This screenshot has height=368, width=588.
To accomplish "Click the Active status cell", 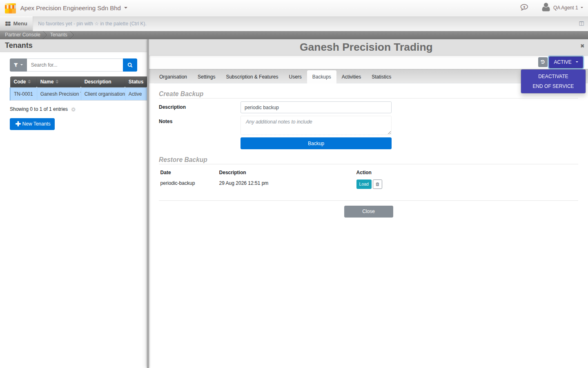I will [135, 94].
